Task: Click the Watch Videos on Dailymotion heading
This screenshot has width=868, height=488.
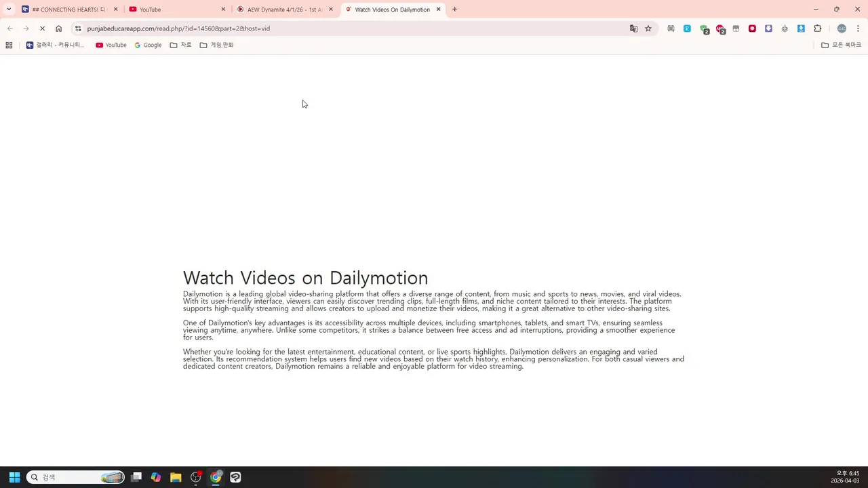Action: point(305,278)
